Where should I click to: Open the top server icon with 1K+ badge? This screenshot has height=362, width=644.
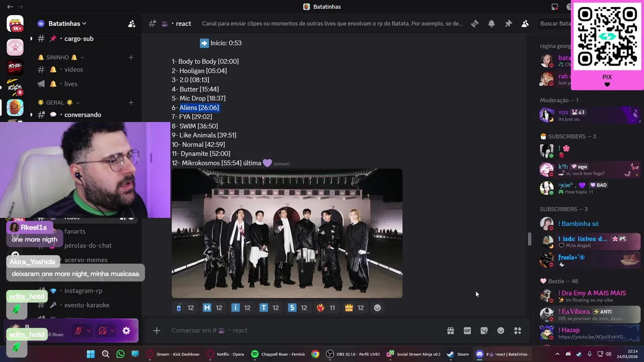[x=15, y=24]
